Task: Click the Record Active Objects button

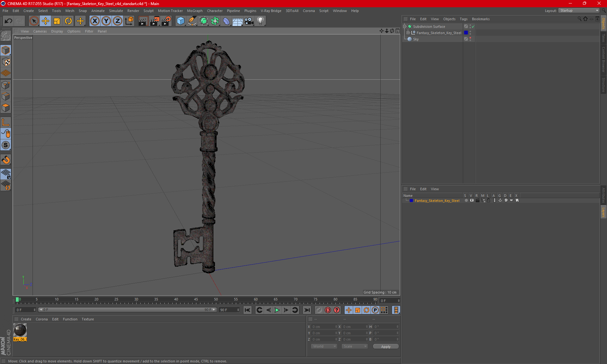Action: pos(319,310)
